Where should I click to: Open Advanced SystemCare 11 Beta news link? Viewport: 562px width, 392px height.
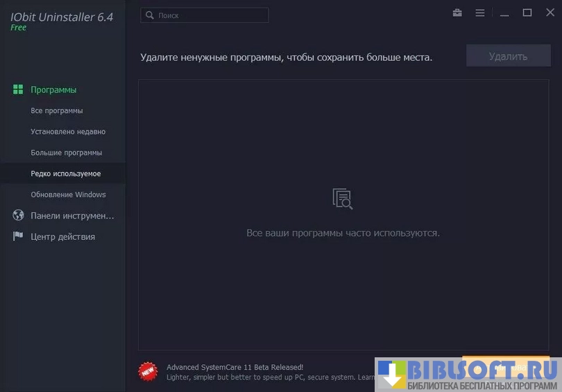235,367
